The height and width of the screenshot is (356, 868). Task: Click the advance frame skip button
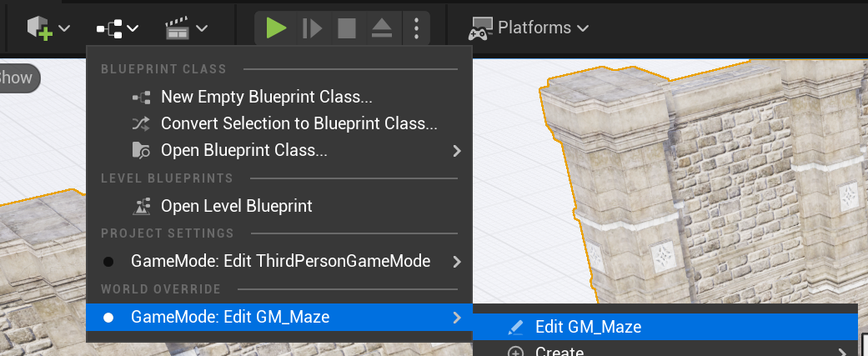(312, 28)
